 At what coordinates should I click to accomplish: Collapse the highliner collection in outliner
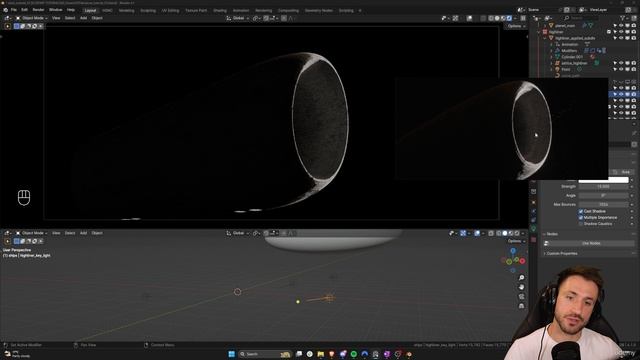coord(539,32)
